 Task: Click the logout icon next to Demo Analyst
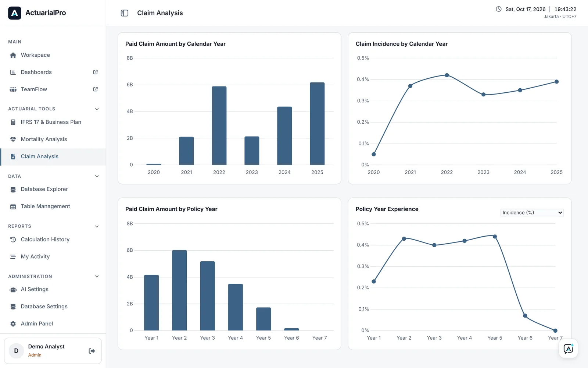click(92, 351)
